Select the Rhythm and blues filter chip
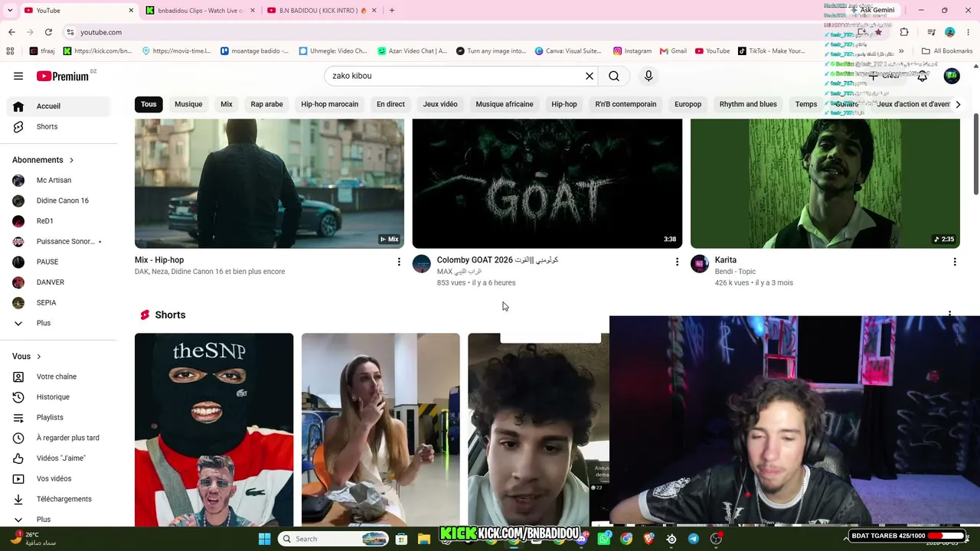Screen dimensions: 980x551 pyautogui.click(x=748, y=104)
